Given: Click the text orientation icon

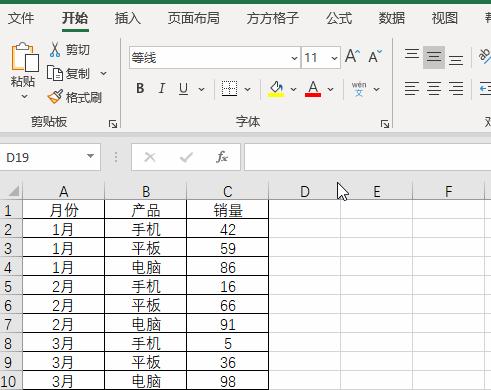Looking at the screenshot, I should [485, 56].
